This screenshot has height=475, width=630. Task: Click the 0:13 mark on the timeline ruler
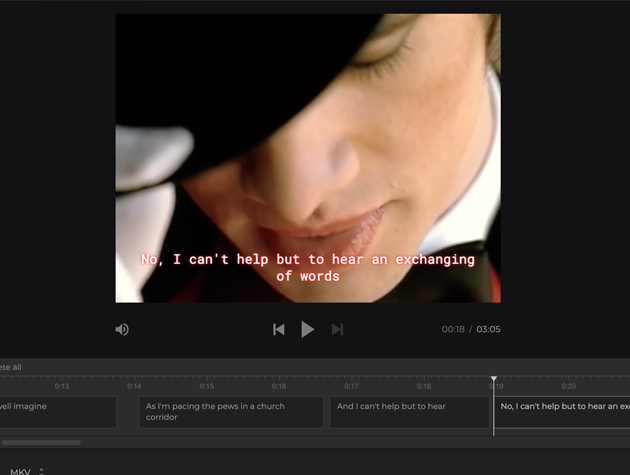(x=62, y=386)
